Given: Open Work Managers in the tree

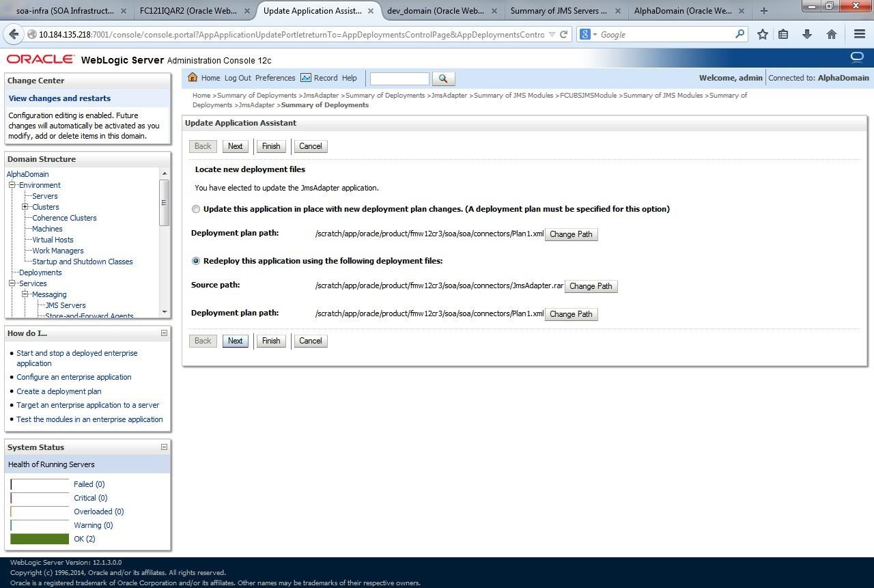Looking at the screenshot, I should 58,251.
